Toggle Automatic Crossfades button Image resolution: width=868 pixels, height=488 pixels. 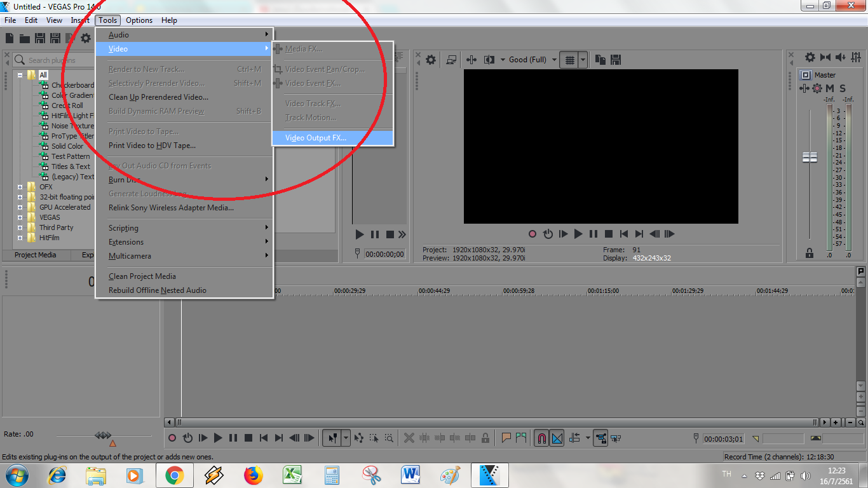click(x=557, y=438)
